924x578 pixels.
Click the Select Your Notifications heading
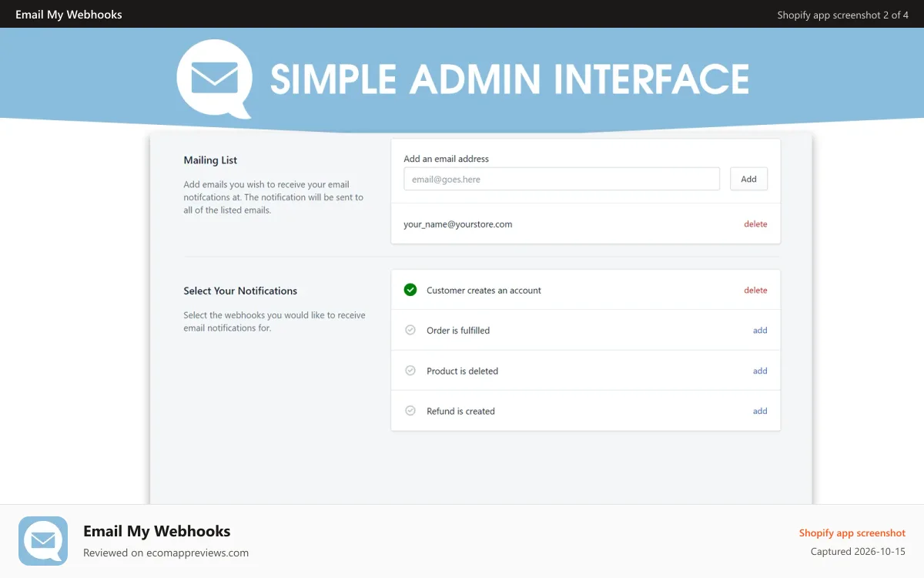240,291
